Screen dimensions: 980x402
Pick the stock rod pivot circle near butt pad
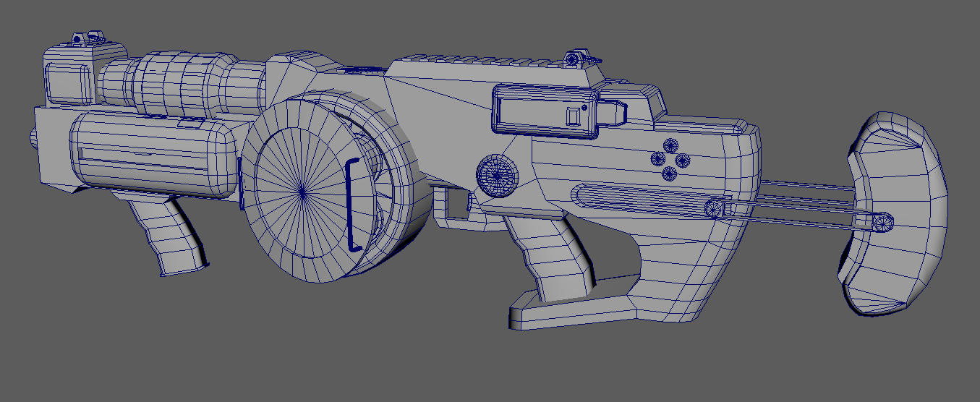(x=882, y=223)
